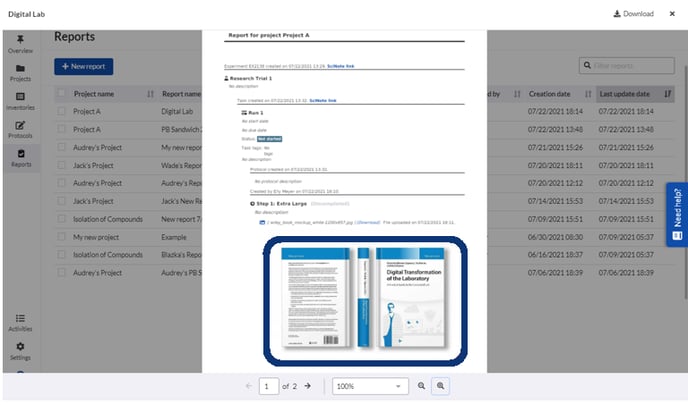The image size is (688, 405).
Task: Click the Report name column header
Action: point(181,94)
